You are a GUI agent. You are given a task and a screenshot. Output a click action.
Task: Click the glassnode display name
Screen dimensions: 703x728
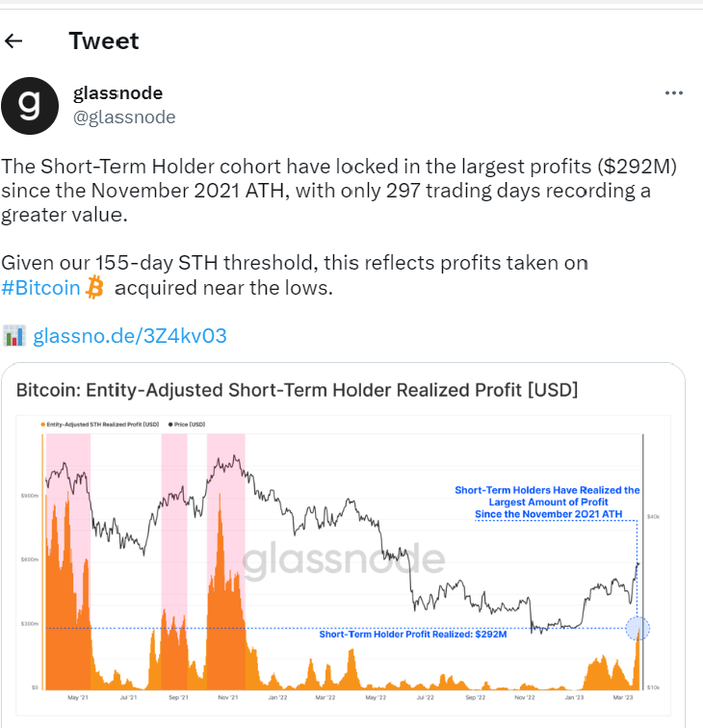click(117, 93)
